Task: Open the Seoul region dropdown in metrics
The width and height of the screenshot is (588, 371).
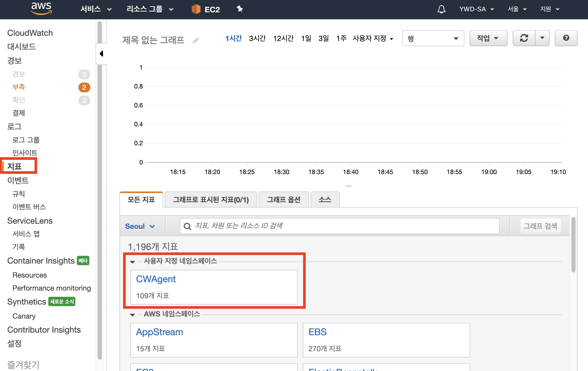Action: pos(140,226)
